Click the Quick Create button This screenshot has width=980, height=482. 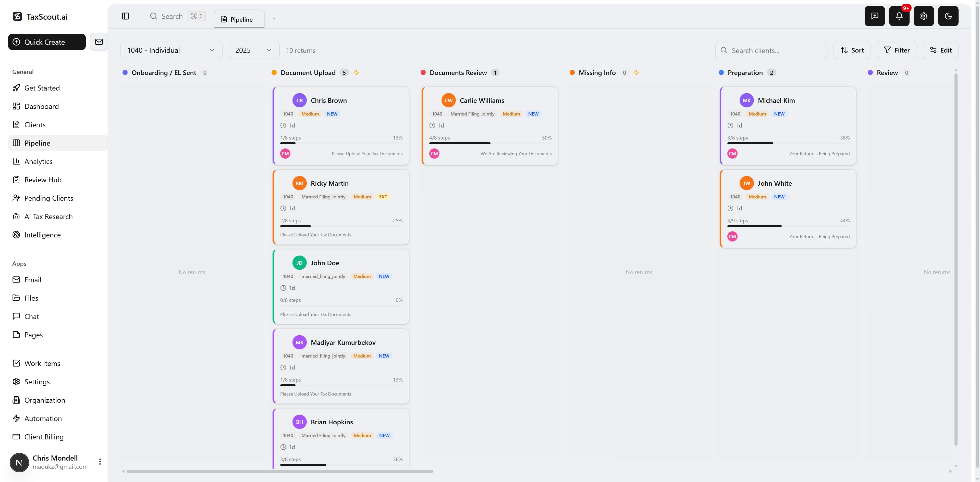(47, 42)
